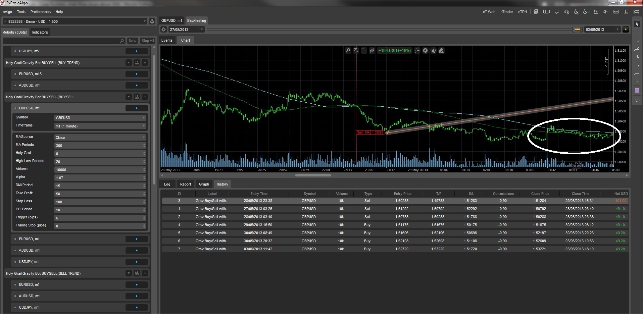Open chart view options gear icon
The height and width of the screenshot is (316, 644).
356,51
